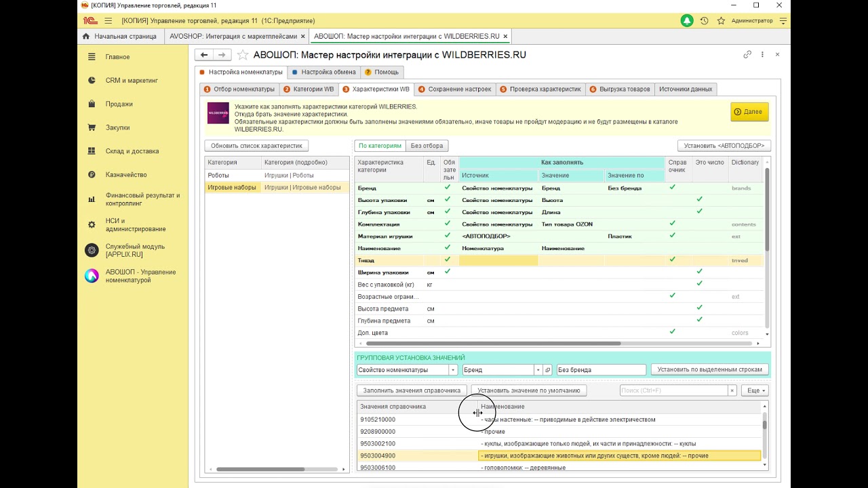This screenshot has height=488, width=868.
Task: Open the Помощь tab
Action: coord(382,72)
